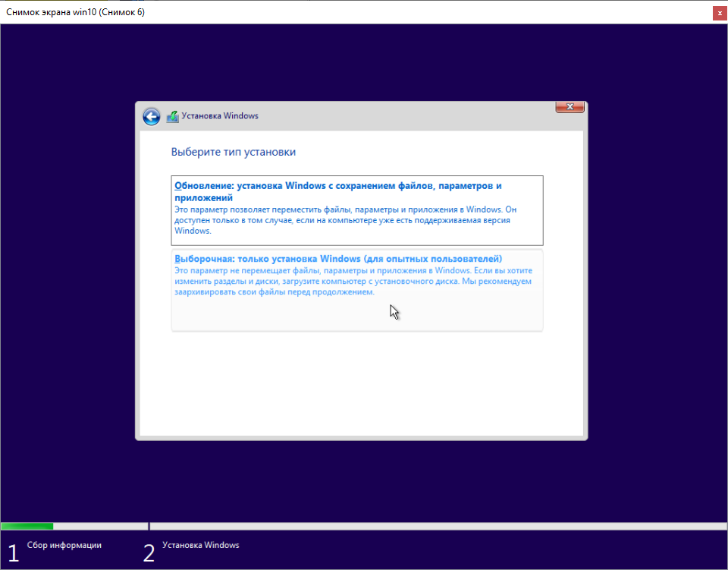Image resolution: width=728 pixels, height=570 pixels.
Task: Close the Установка Windows dialog
Action: click(570, 107)
